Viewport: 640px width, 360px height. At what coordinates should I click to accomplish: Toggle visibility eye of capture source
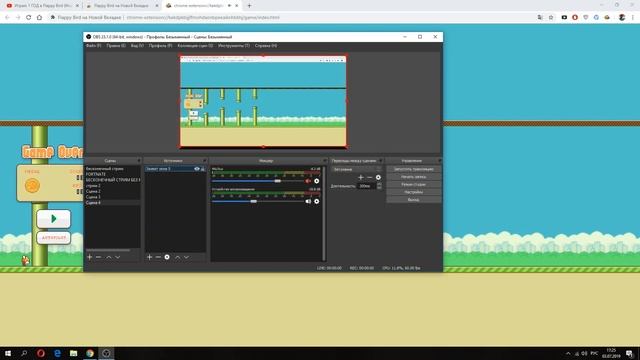pyautogui.click(x=197, y=169)
